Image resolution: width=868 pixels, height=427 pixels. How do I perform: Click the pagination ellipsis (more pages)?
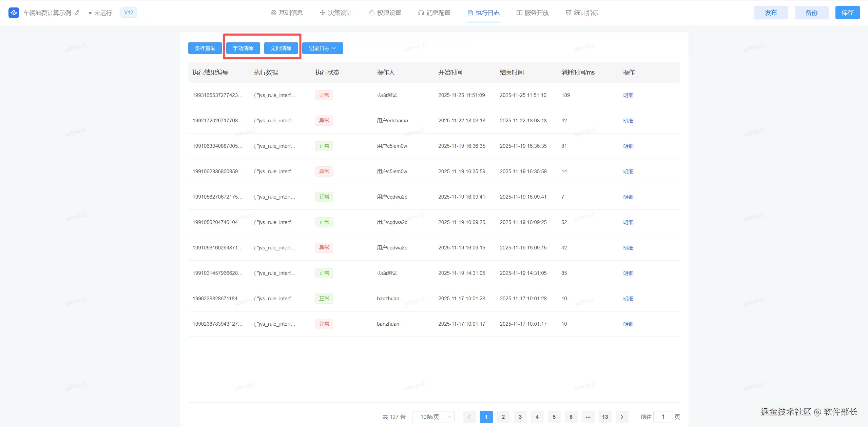click(x=588, y=417)
